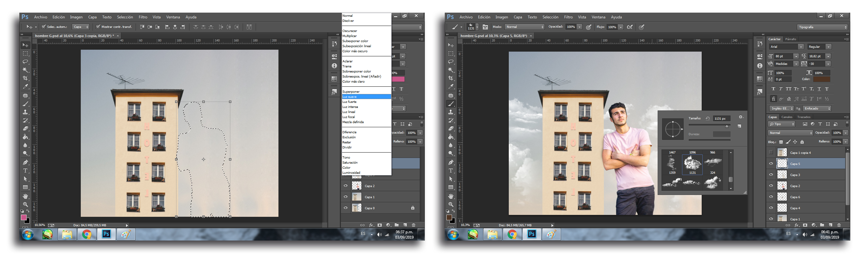The height and width of the screenshot is (257, 868).
Task: Add a layer mask in right Layers panel
Action: coord(805,225)
